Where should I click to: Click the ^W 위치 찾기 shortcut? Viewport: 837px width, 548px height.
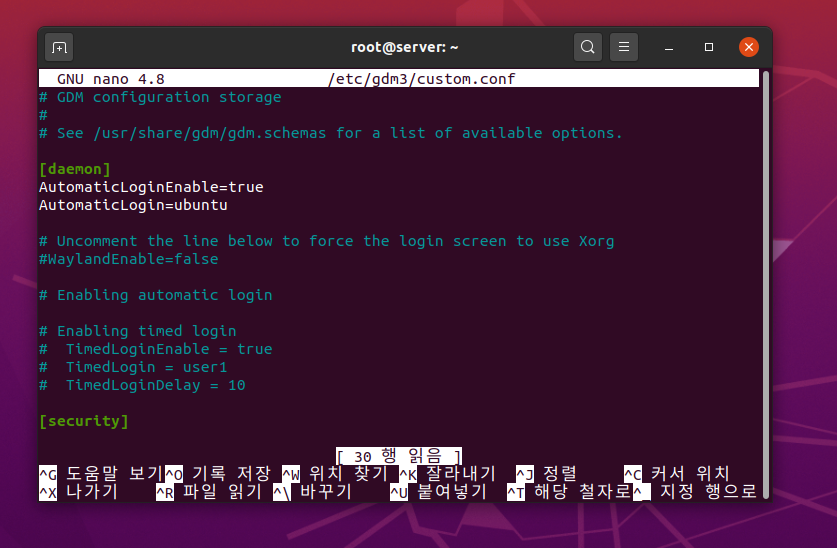(335, 474)
